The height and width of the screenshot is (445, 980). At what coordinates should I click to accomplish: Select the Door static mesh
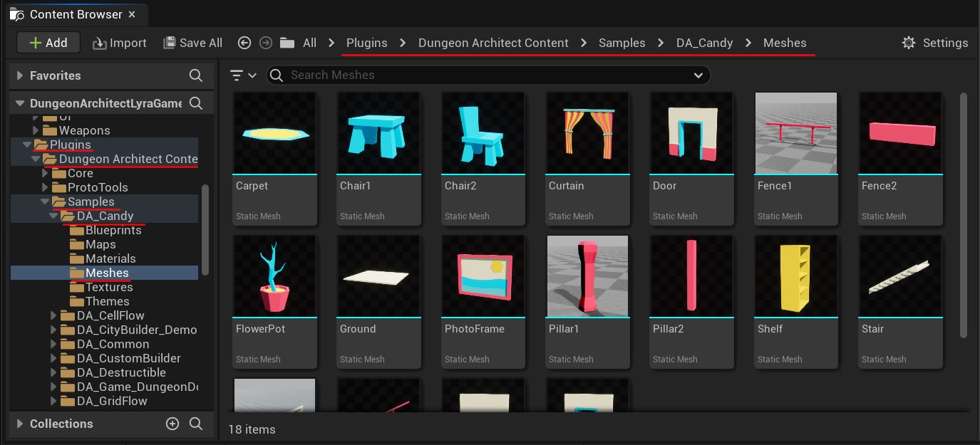[691, 159]
